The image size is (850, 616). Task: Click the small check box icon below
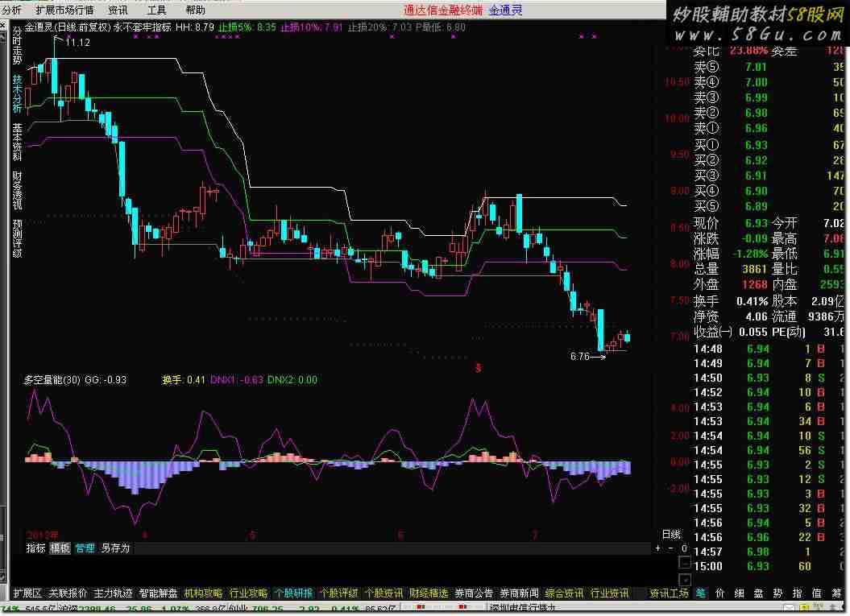coord(685,579)
